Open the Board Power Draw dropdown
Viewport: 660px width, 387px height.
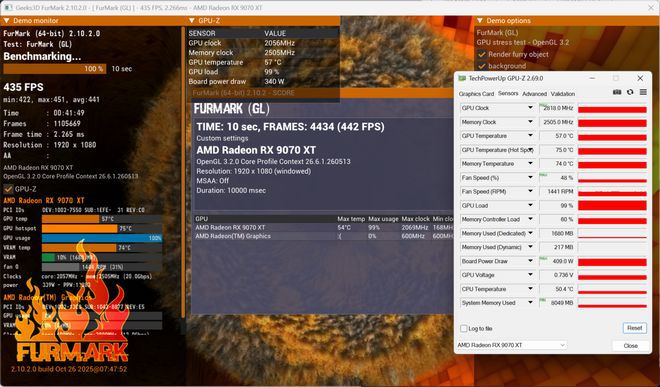click(x=530, y=261)
